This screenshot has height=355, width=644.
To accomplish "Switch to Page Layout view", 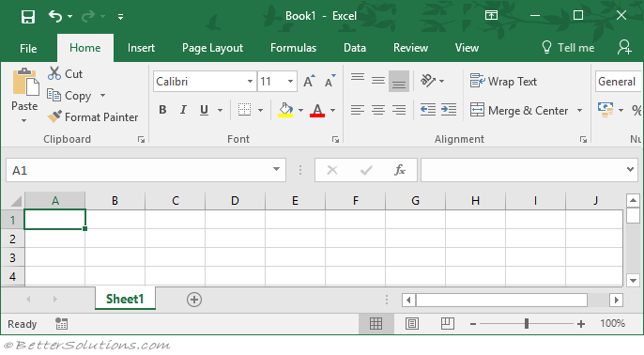I will (412, 324).
